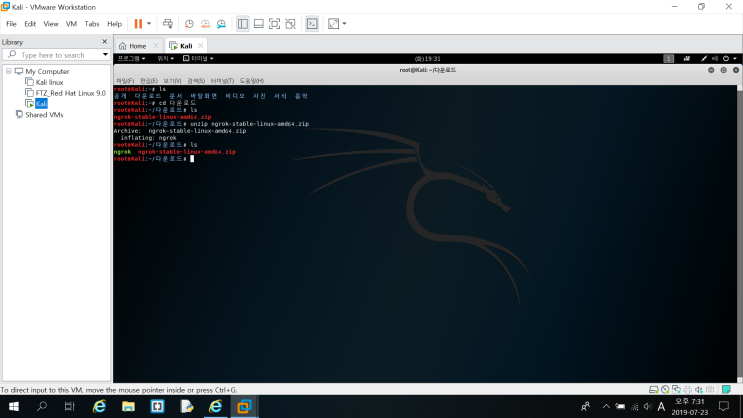This screenshot has width=743, height=418.
Task: Click the sound card status icon
Action: 699,390
